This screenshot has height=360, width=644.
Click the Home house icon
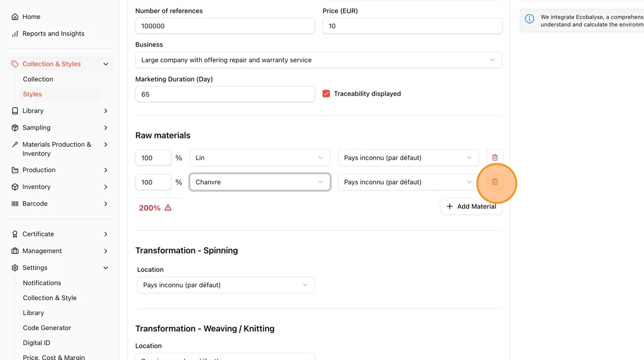tap(15, 17)
